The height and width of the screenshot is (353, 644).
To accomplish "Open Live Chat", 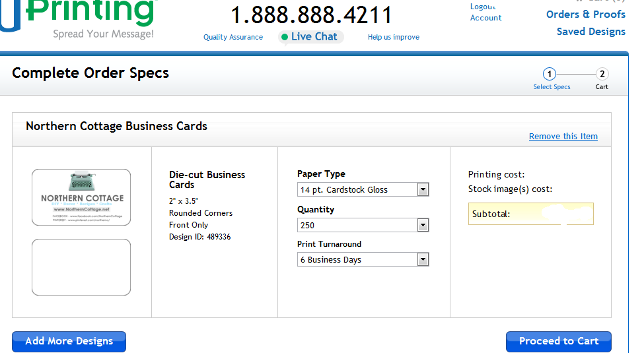I will tap(314, 36).
